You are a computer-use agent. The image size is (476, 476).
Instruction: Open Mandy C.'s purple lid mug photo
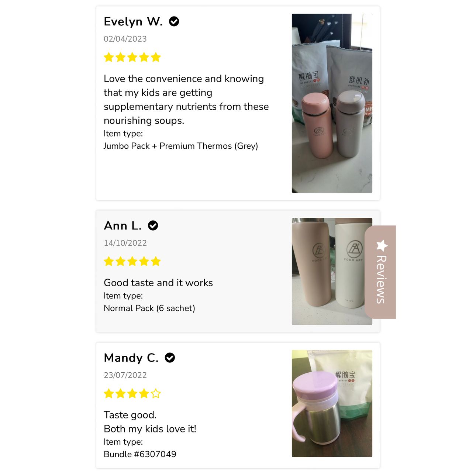click(332, 404)
